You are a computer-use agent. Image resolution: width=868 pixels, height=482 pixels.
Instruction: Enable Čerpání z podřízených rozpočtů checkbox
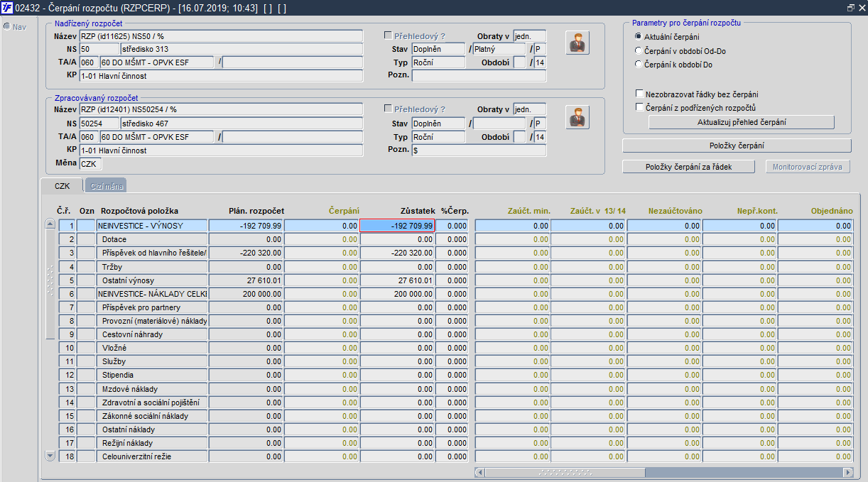639,107
